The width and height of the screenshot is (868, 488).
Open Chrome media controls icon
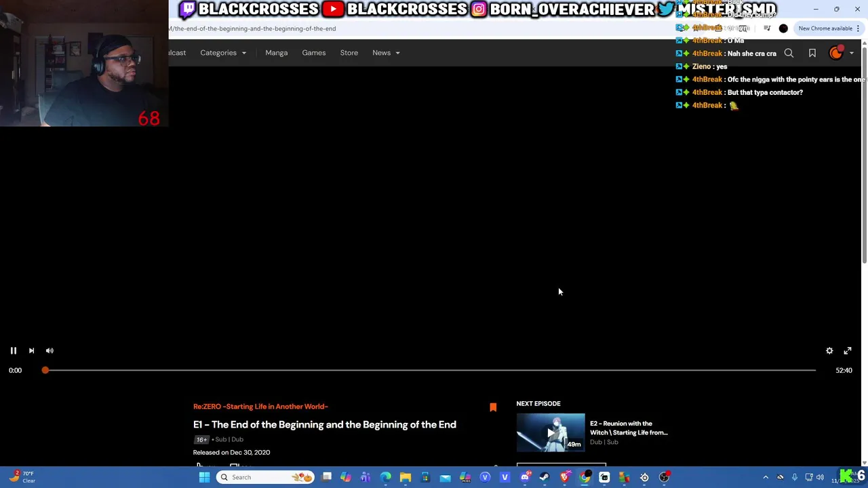point(767,28)
